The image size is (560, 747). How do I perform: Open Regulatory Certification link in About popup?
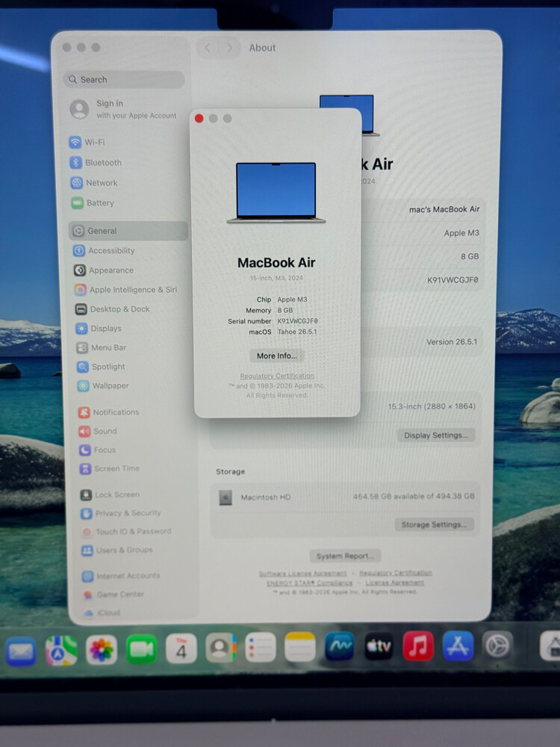point(277,376)
